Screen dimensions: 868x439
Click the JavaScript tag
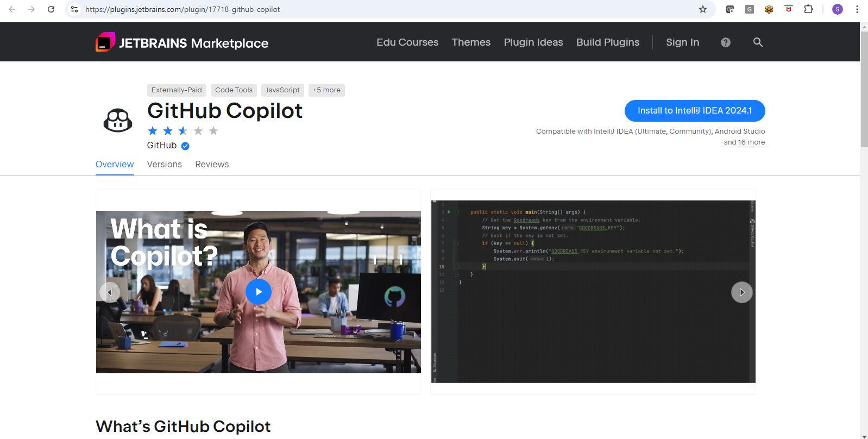pos(282,90)
